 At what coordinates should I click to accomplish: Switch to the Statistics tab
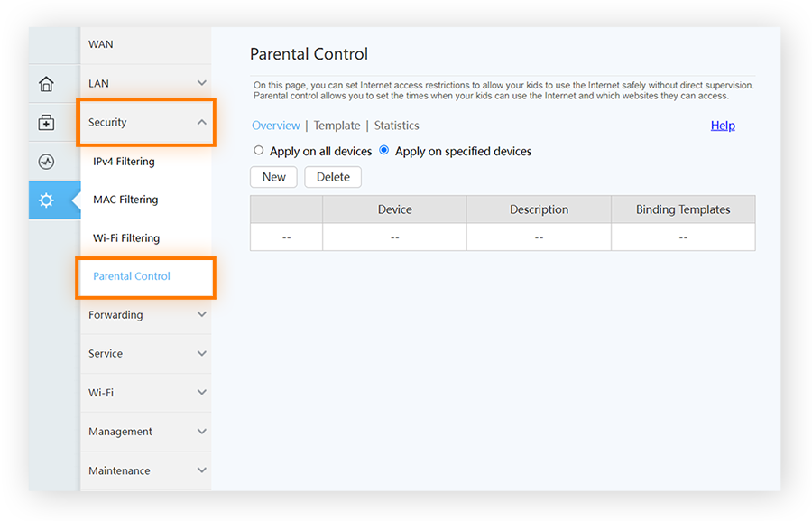396,126
